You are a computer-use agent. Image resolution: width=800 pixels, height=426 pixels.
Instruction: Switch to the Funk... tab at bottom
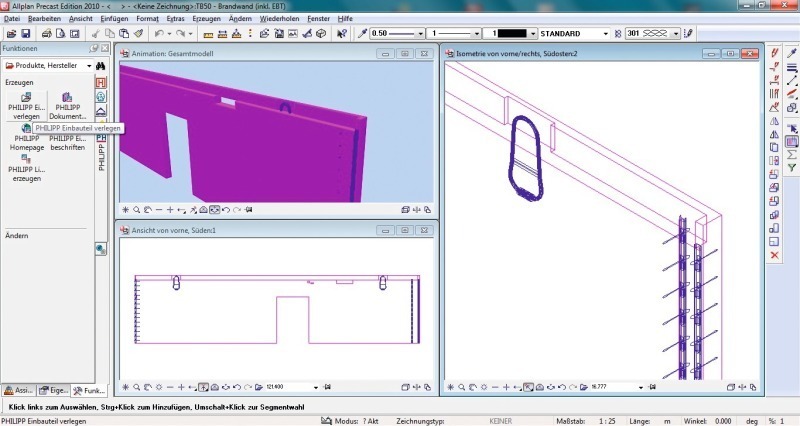click(92, 391)
